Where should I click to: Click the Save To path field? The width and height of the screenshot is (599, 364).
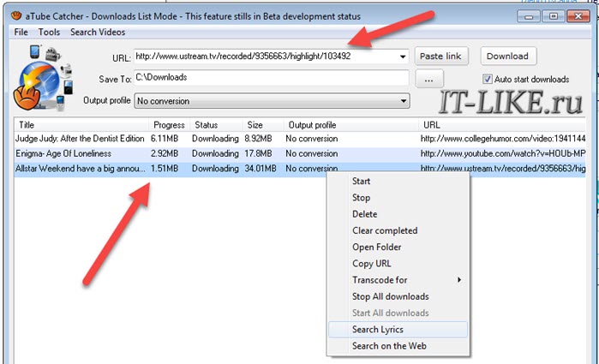point(272,78)
